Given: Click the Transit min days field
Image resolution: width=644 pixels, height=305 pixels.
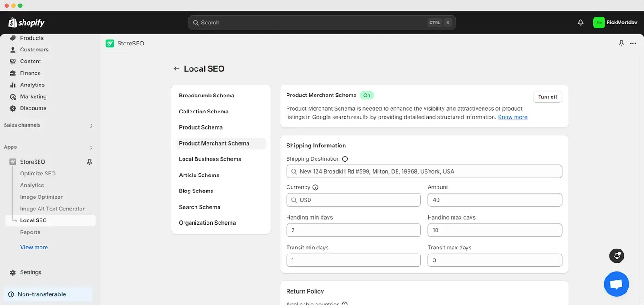Looking at the screenshot, I should [353, 260].
